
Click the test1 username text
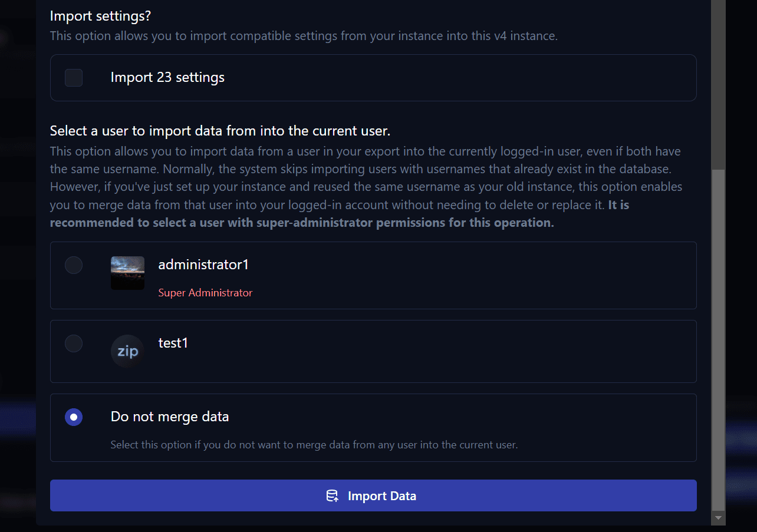coord(173,342)
